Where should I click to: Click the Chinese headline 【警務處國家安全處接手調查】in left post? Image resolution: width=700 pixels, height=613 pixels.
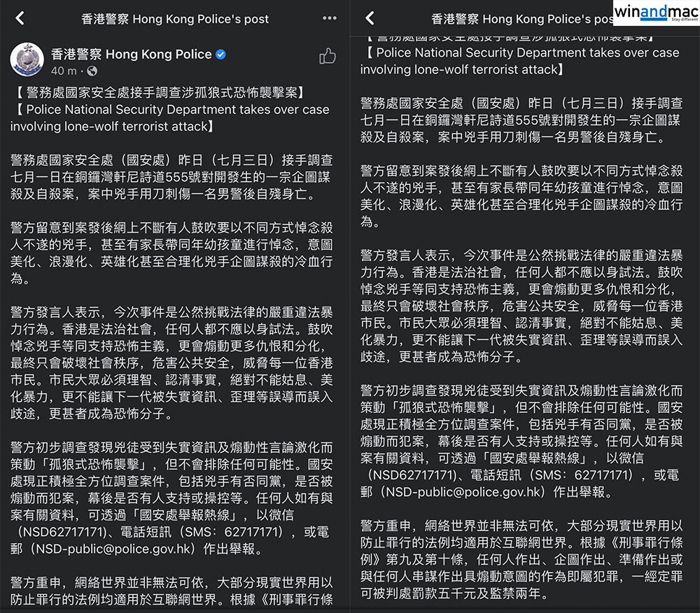(x=157, y=92)
